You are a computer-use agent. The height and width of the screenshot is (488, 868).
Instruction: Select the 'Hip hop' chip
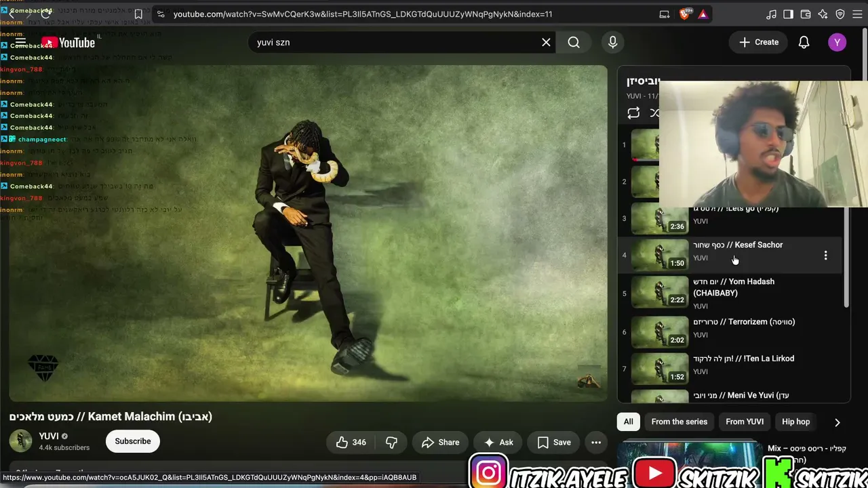[796, 422]
